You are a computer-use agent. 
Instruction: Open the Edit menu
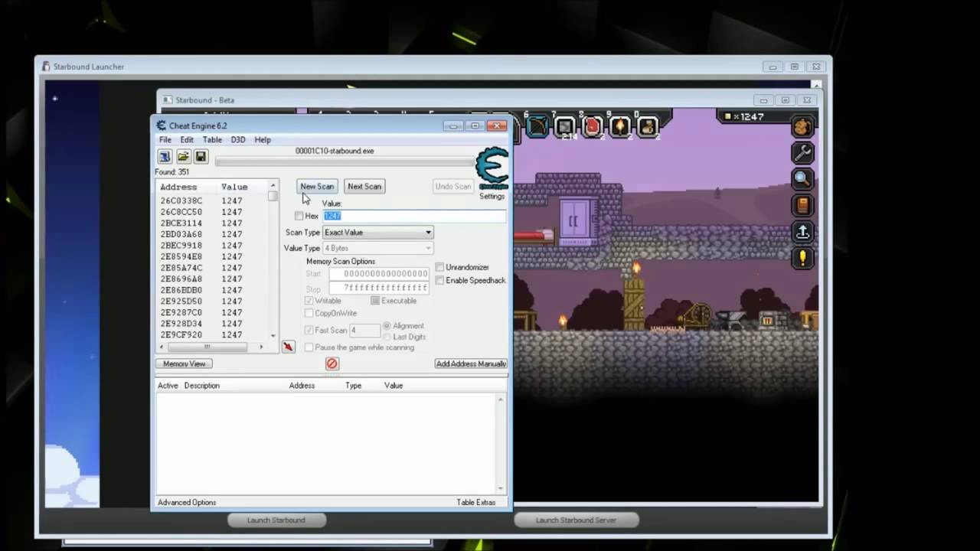pos(187,140)
